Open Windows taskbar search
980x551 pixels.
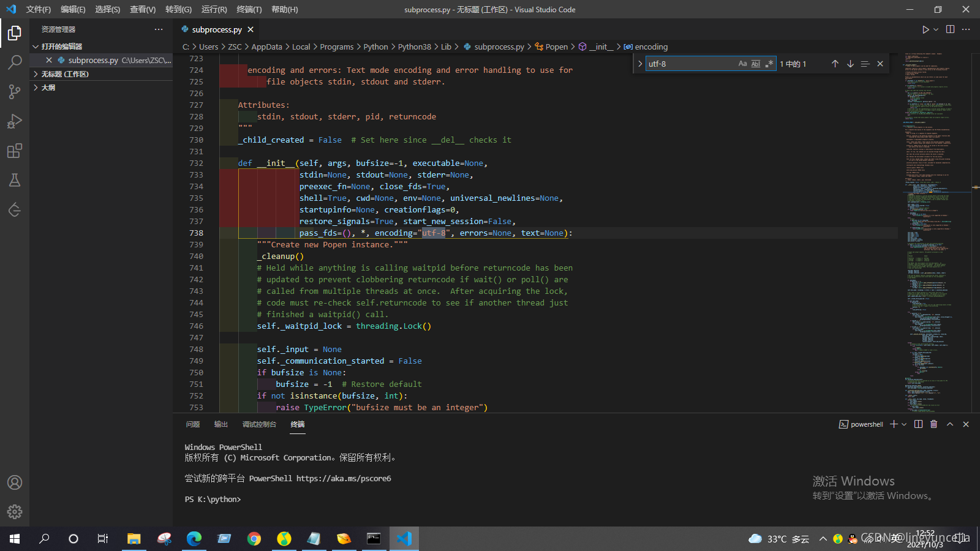(x=44, y=539)
